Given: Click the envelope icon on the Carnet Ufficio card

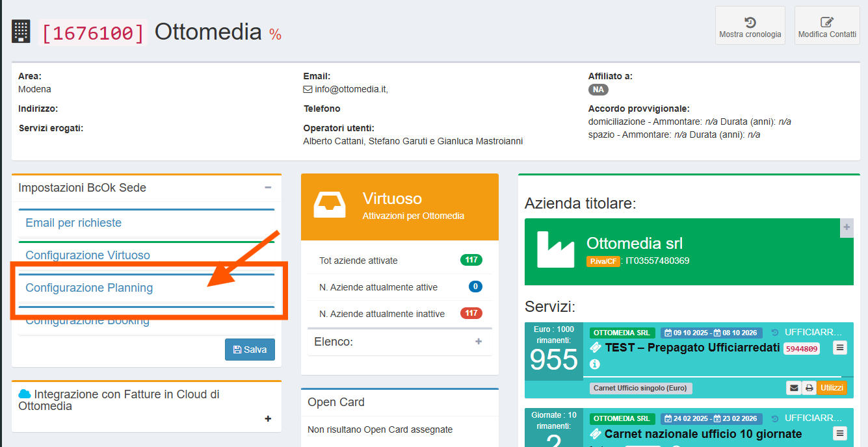Looking at the screenshot, I should point(794,387).
